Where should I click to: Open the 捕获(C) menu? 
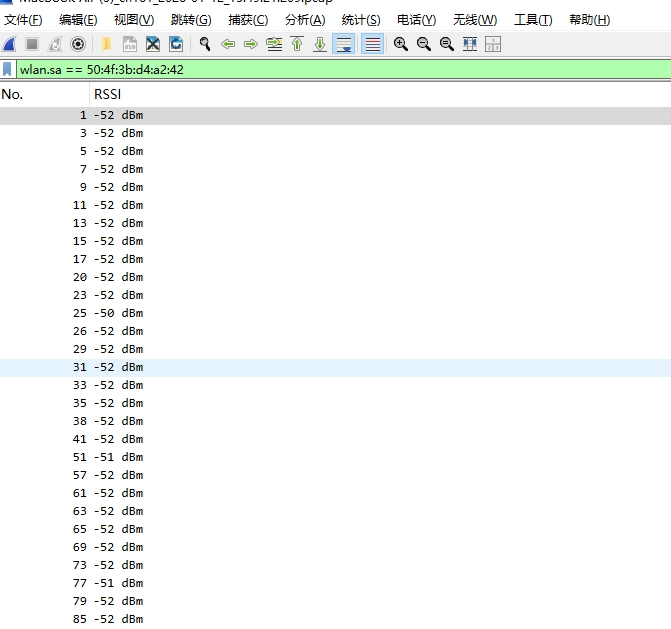248,20
